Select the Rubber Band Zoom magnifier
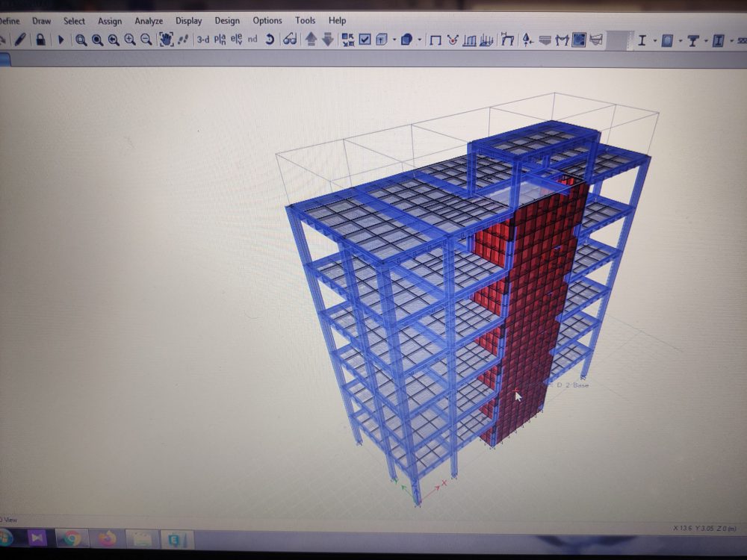This screenshot has height=560, width=747. (x=81, y=40)
